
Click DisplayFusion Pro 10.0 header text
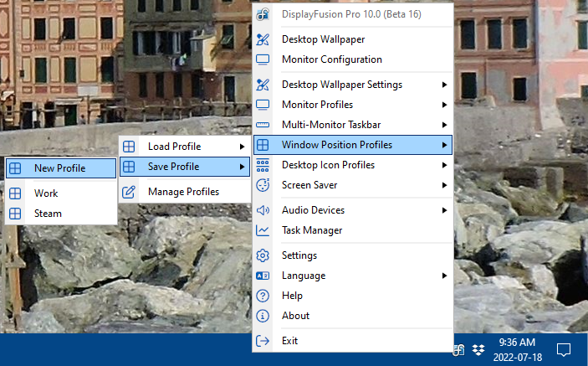351,14
